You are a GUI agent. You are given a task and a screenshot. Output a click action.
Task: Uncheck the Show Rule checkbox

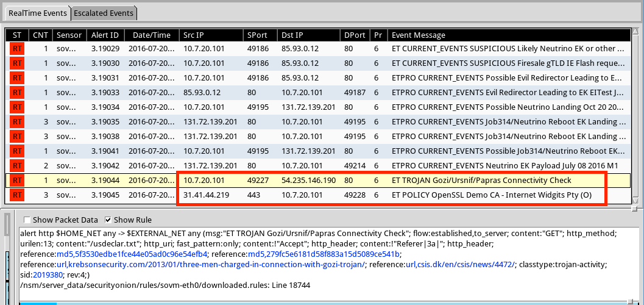(108, 220)
